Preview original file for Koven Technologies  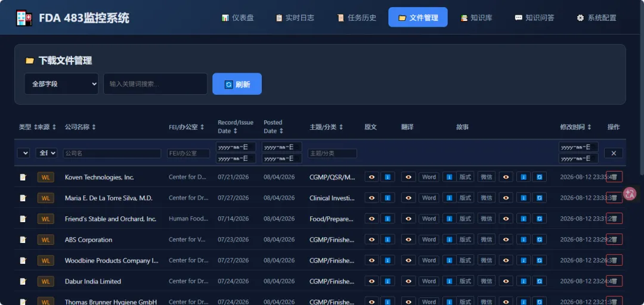click(371, 177)
